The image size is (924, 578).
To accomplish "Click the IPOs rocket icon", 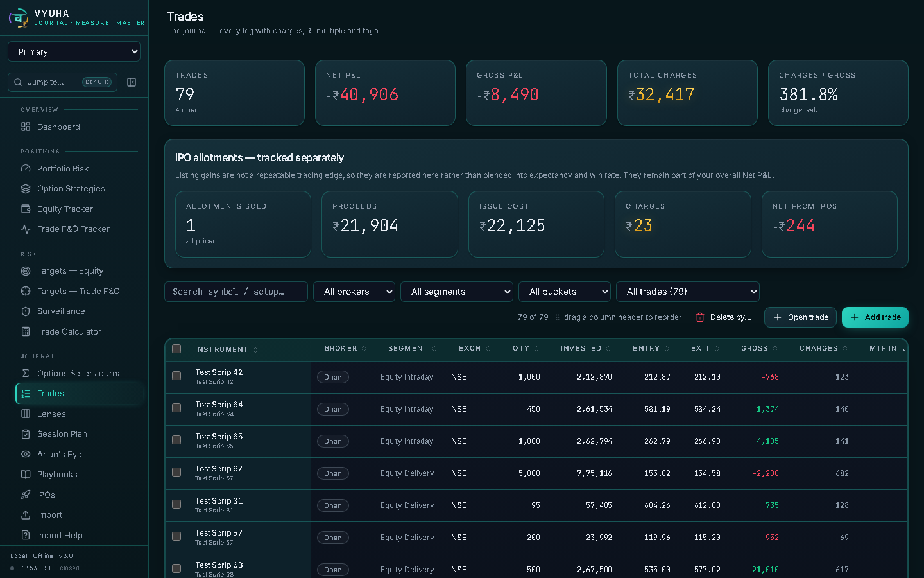I will (x=26, y=495).
